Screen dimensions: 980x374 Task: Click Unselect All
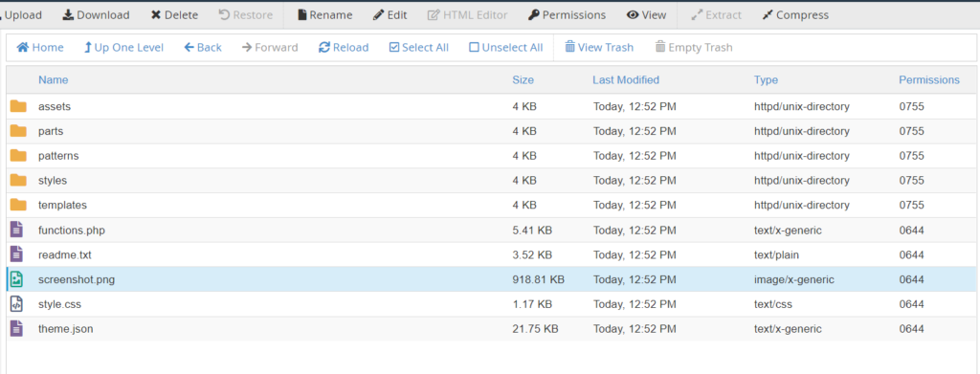505,48
